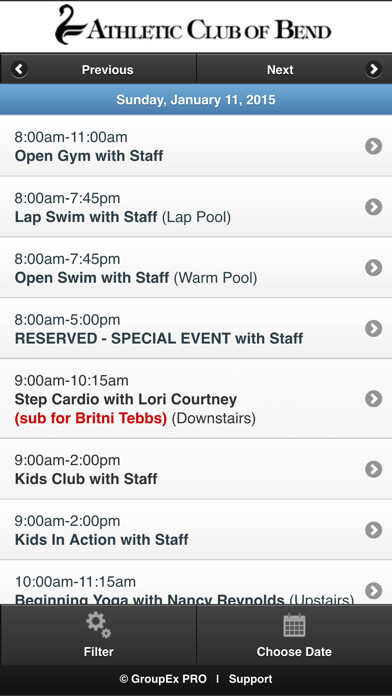This screenshot has height=696, width=392.
Task: Expand the RESERVED - SPECIAL EVENT chevron
Action: tap(373, 328)
